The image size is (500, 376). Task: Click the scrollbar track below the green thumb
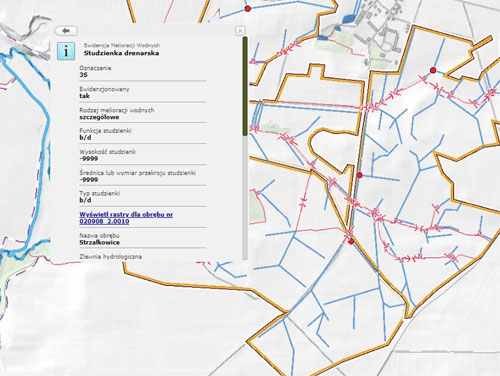pyautogui.click(x=245, y=197)
